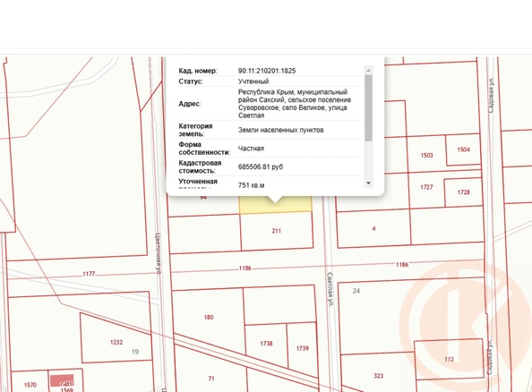The height and width of the screenshot is (392, 532).
Task: Select parcel 1503 on the map
Action: [426, 155]
